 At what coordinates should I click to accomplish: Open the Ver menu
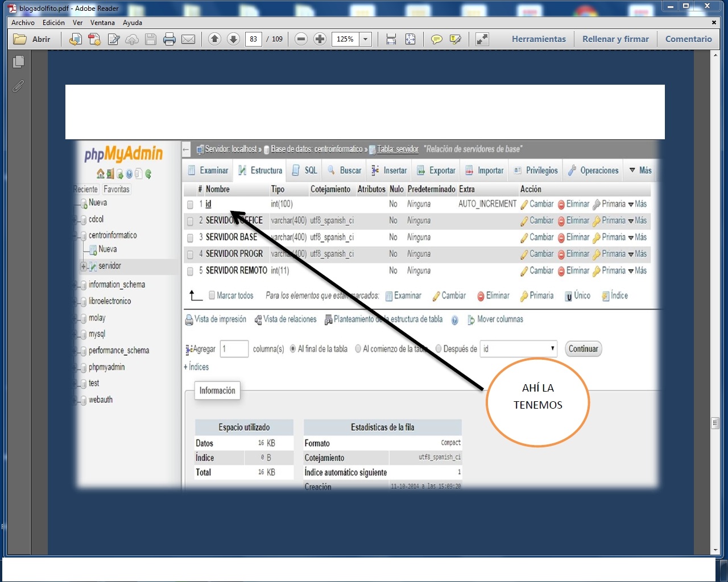pyautogui.click(x=77, y=23)
